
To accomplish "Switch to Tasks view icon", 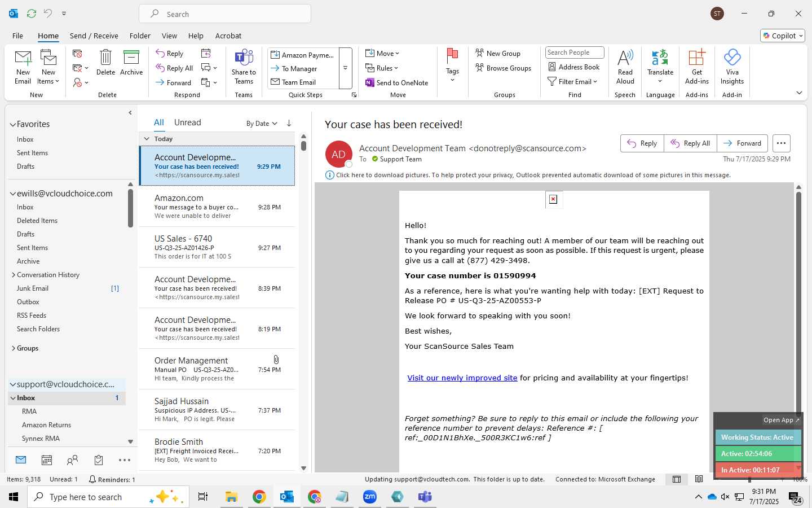I will pos(99,460).
